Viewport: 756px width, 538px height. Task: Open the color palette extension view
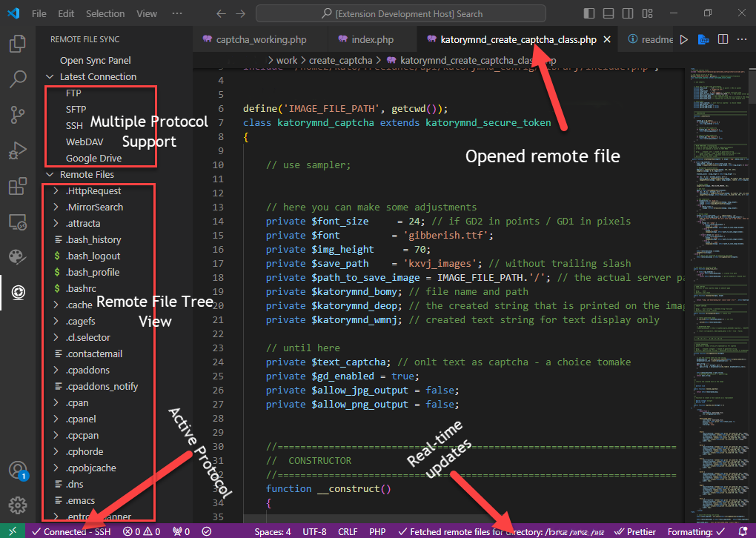pyautogui.click(x=18, y=257)
